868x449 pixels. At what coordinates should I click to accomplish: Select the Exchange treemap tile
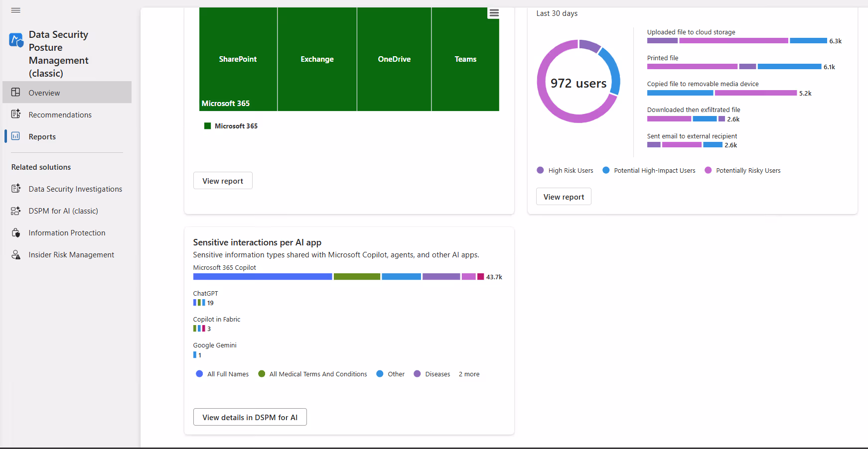pos(317,59)
